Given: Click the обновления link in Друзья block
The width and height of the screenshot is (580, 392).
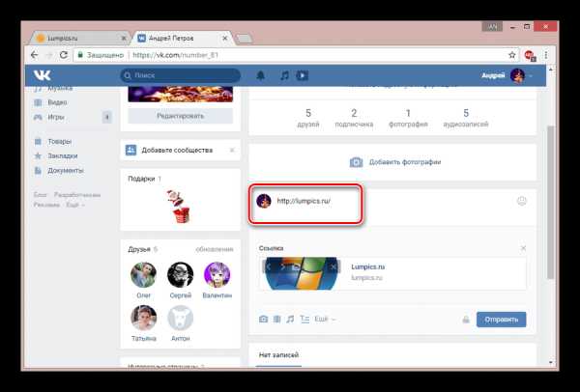Looking at the screenshot, I should coord(215,249).
